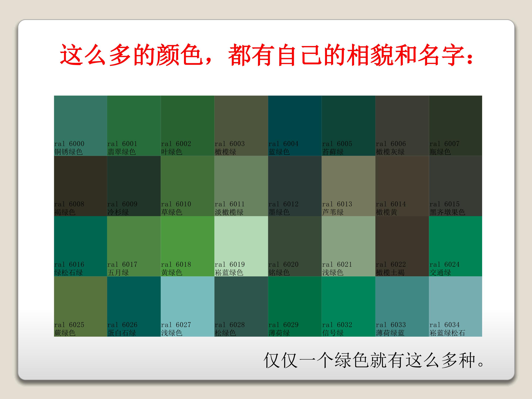Viewport: 532px width, 399px height.
Task: Pick the ral 6002 叶绿色 swatch
Action: 188,126
